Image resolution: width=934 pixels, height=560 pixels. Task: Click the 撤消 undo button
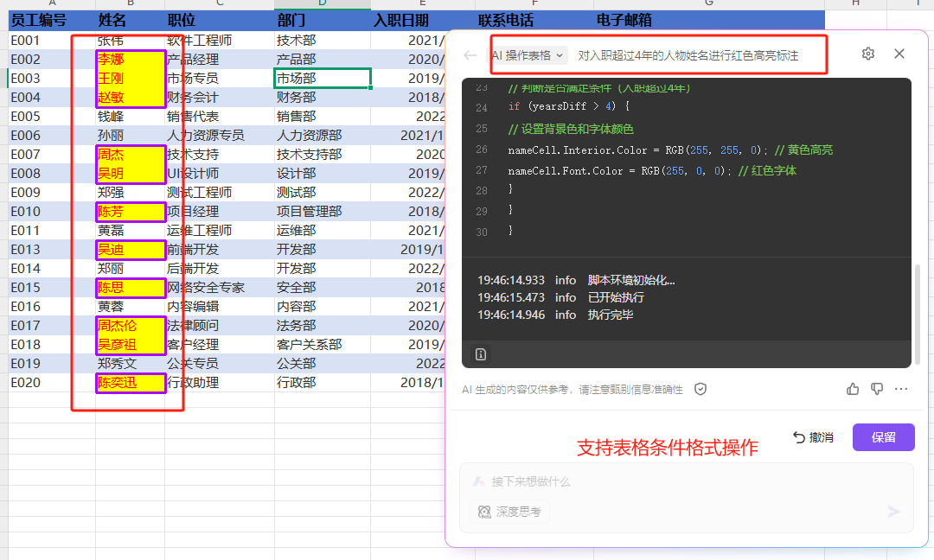(x=813, y=437)
